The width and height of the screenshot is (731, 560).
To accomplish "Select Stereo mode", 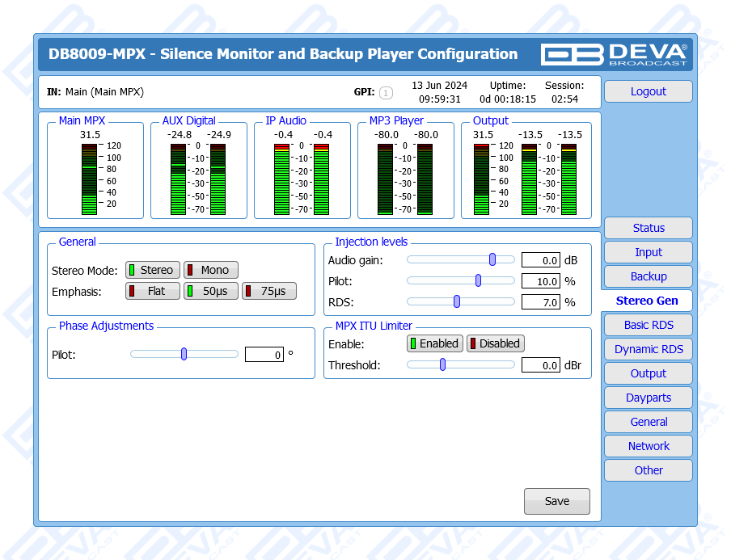I will coord(150,270).
